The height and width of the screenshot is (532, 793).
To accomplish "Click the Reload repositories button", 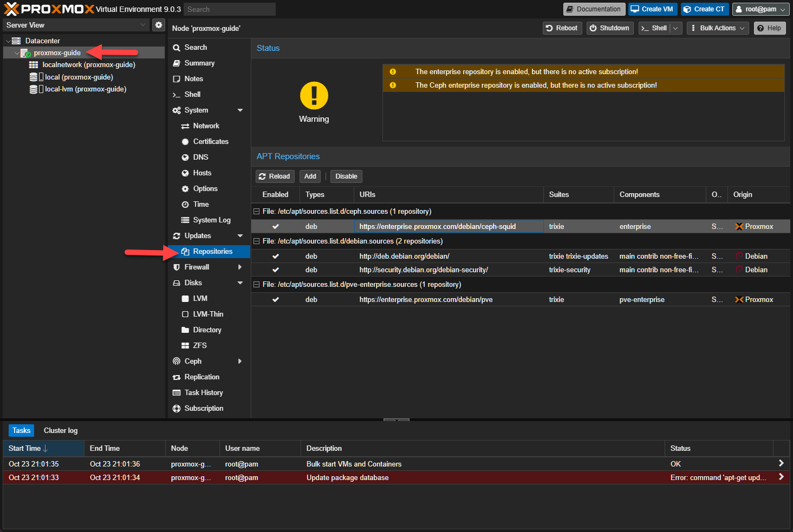I will click(x=275, y=176).
